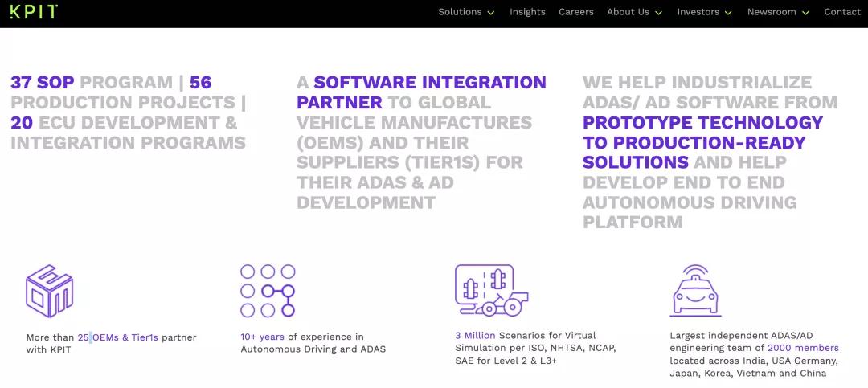Open the Investors menu
The image size is (868, 388).
[698, 11]
